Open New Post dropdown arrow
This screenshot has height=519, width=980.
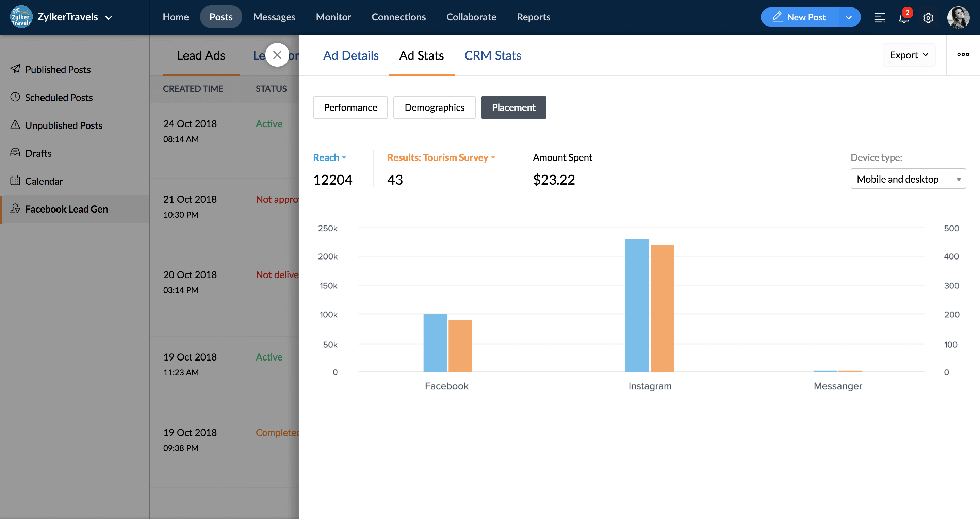pos(848,17)
